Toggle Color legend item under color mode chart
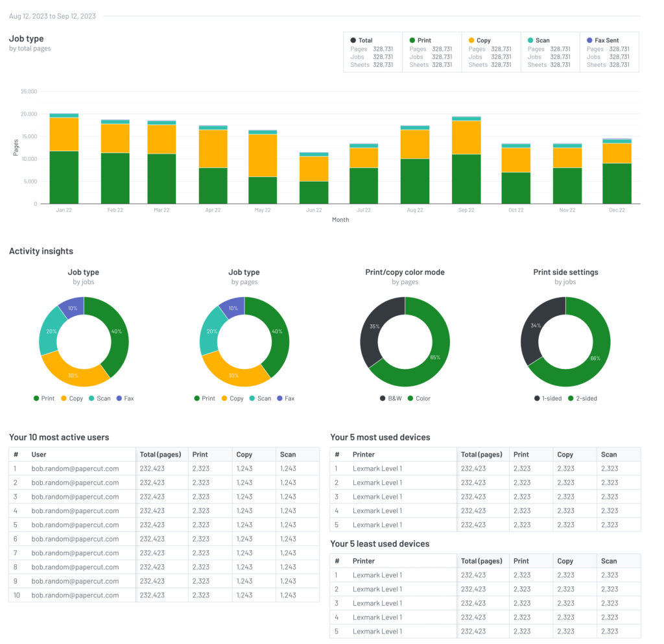This screenshot has height=644, width=664. click(x=419, y=398)
